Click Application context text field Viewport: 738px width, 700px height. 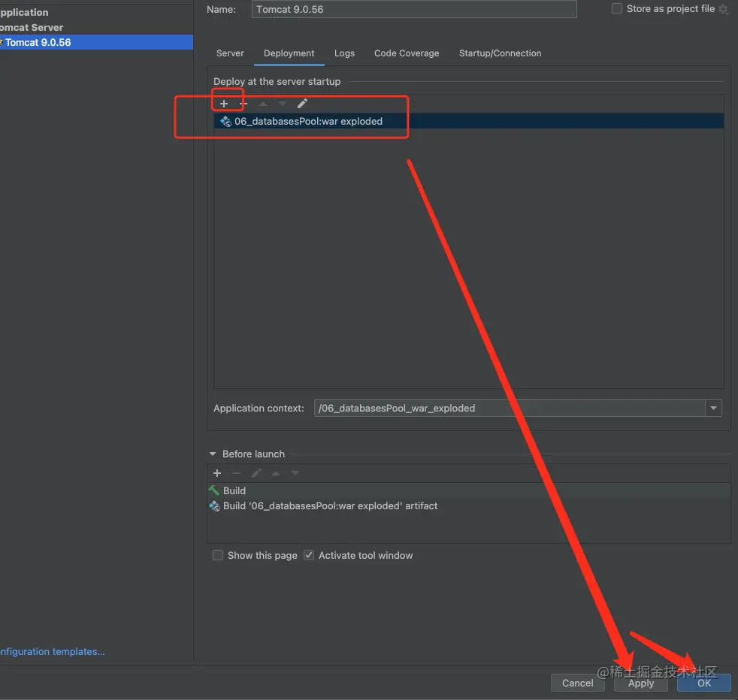(x=510, y=408)
